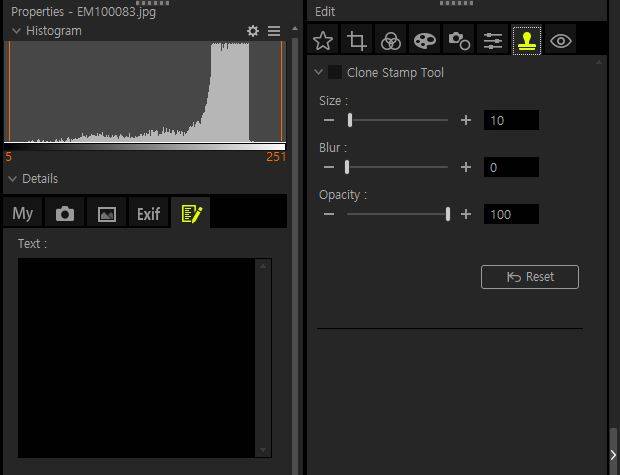Collapse the Histogram section
The width and height of the screenshot is (620, 475).
coord(14,31)
